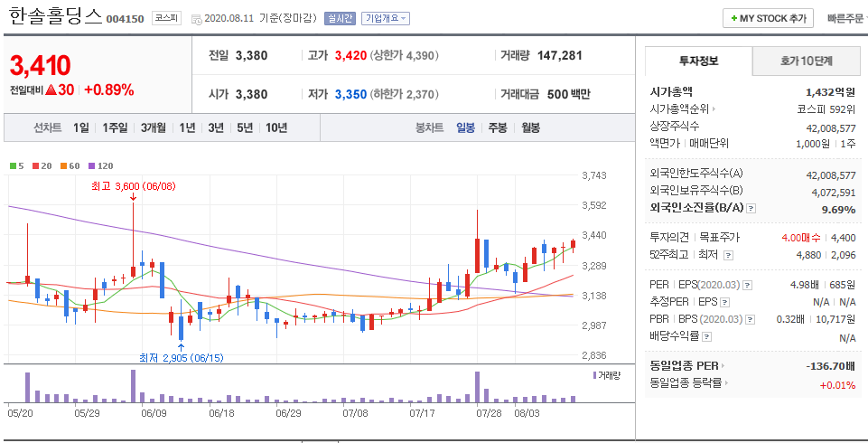This screenshot has width=868, height=443.
Task: Open help icon next to 52주최고 최저
Action: [729, 255]
